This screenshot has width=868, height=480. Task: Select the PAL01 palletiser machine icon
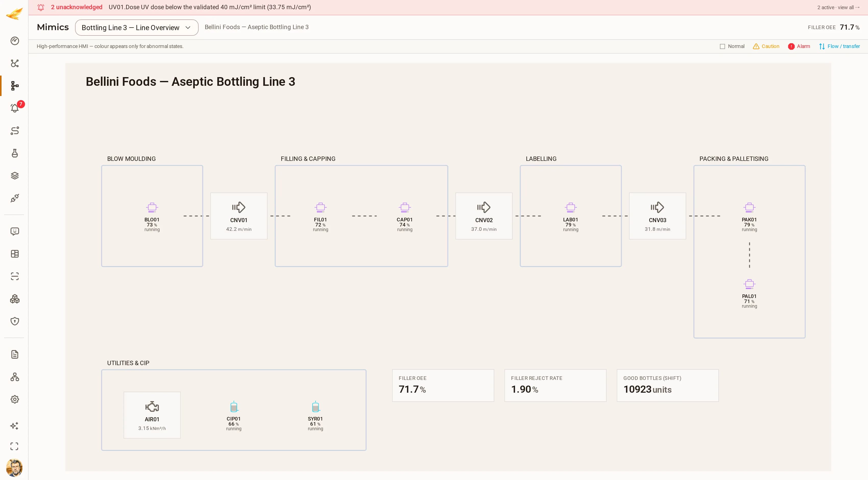749,284
